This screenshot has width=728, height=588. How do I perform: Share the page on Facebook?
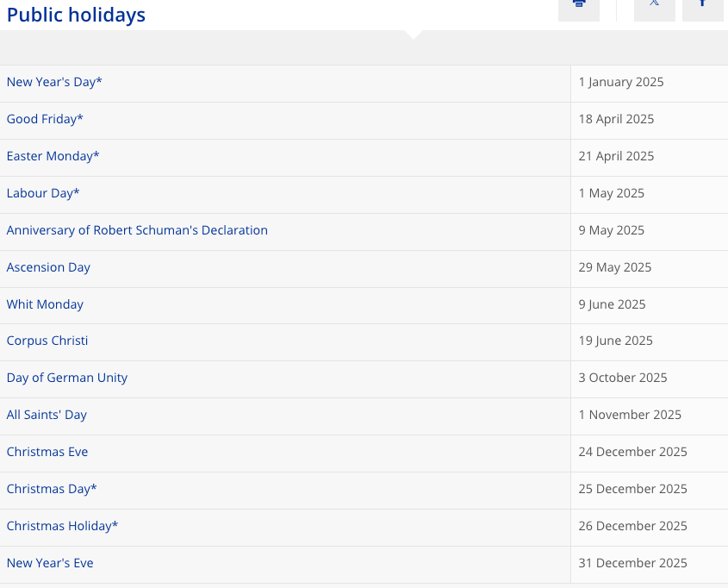703,5
